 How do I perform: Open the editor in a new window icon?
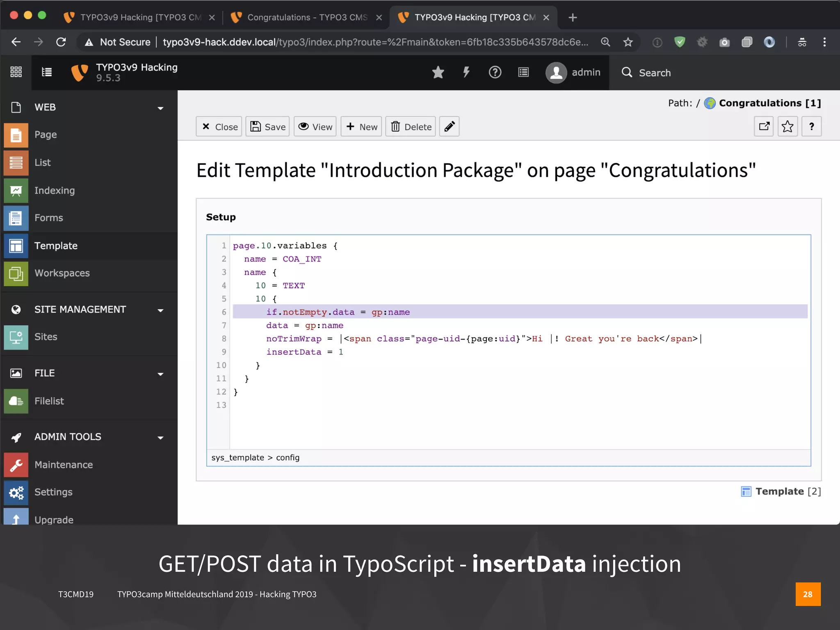click(x=764, y=126)
